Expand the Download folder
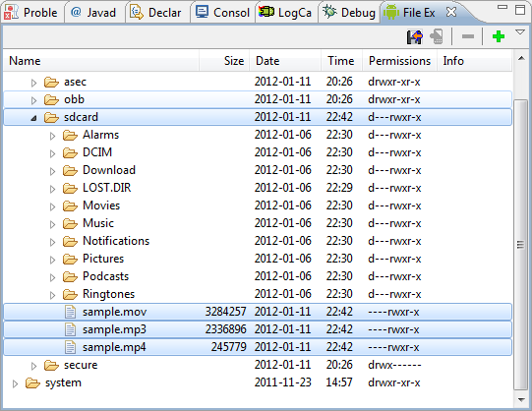Image resolution: width=532 pixels, height=411 pixels. point(52,171)
